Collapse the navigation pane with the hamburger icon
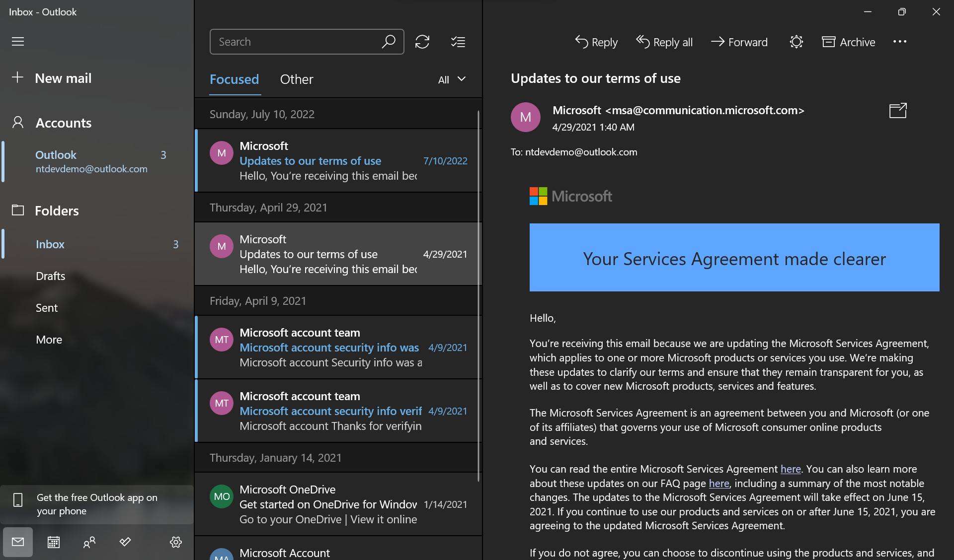Viewport: 954px width, 560px height. tap(18, 41)
